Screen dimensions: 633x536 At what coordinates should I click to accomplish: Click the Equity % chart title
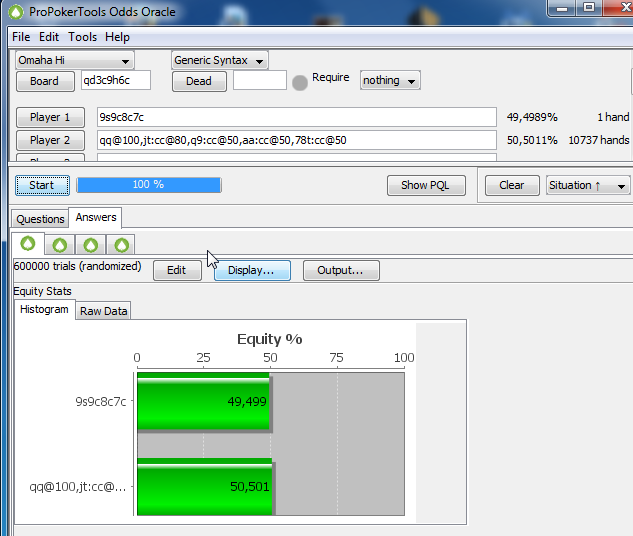pyautogui.click(x=269, y=339)
